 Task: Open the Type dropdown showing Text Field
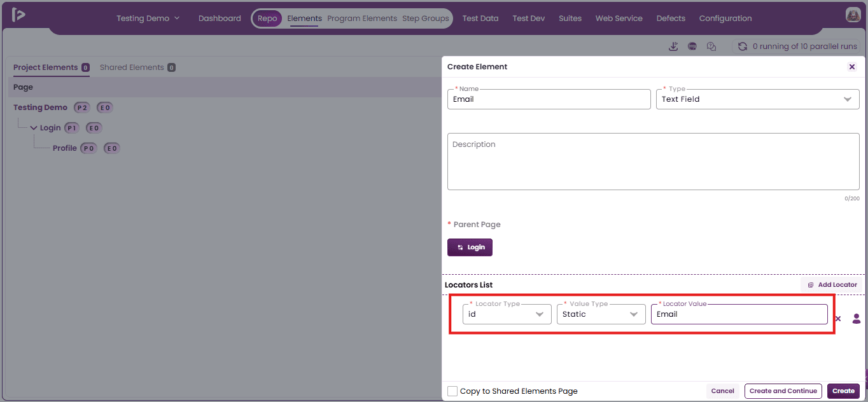coord(757,99)
